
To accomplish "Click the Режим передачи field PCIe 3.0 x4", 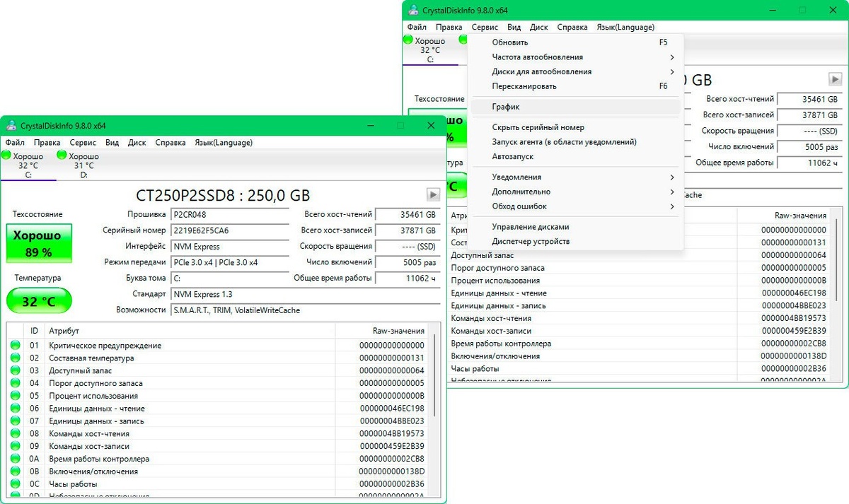I will 230,262.
